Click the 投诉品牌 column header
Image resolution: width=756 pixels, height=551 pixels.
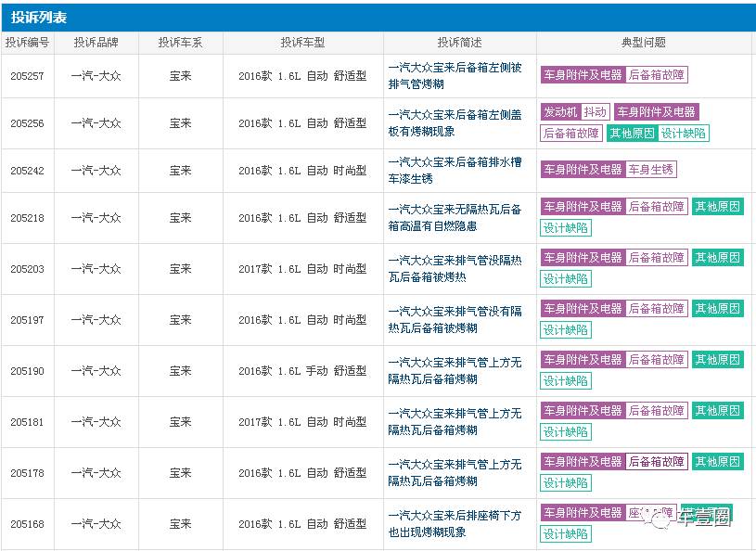(x=96, y=43)
